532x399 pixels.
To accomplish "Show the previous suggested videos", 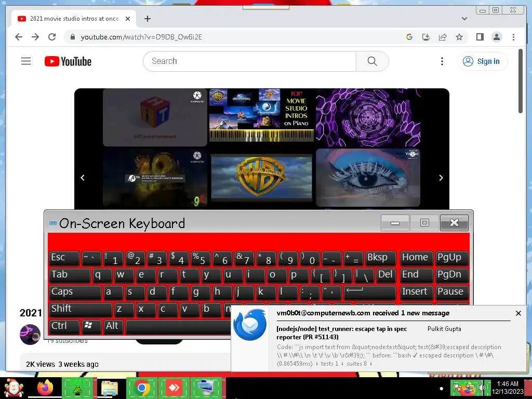I will [83, 178].
